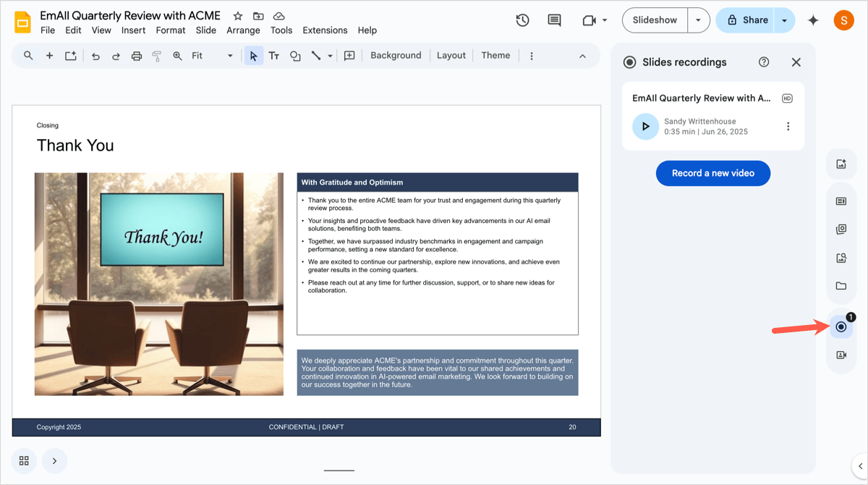Select the text box tool

point(274,56)
